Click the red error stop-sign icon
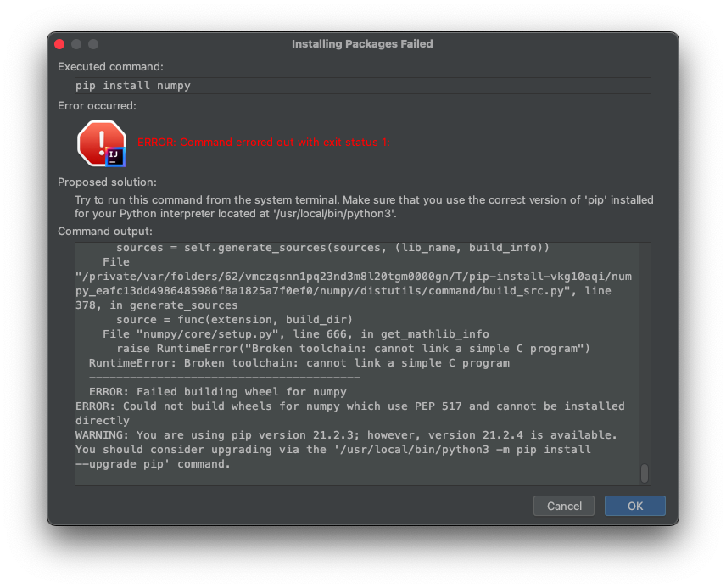The image size is (726, 588). (x=100, y=142)
